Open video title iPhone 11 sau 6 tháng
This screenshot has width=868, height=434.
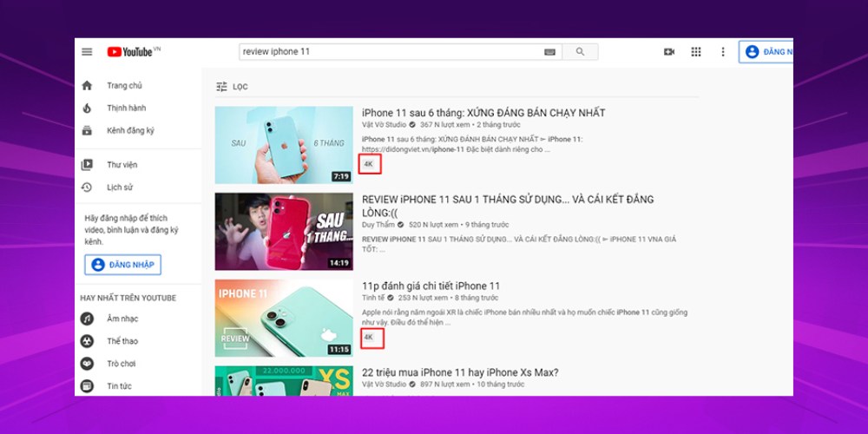point(483,113)
